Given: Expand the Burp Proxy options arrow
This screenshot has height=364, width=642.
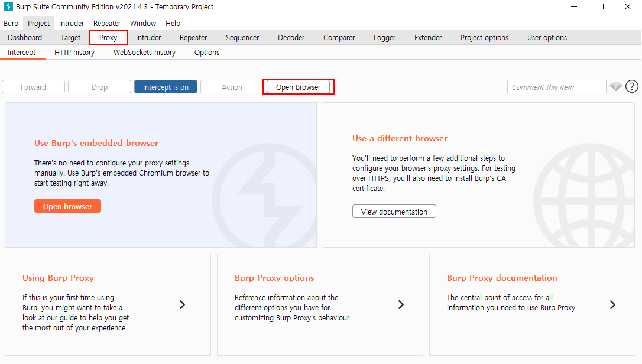Looking at the screenshot, I should coord(401,305).
